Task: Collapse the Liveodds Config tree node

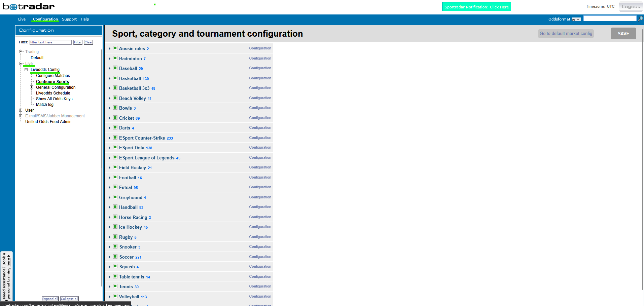Action: coord(26,70)
